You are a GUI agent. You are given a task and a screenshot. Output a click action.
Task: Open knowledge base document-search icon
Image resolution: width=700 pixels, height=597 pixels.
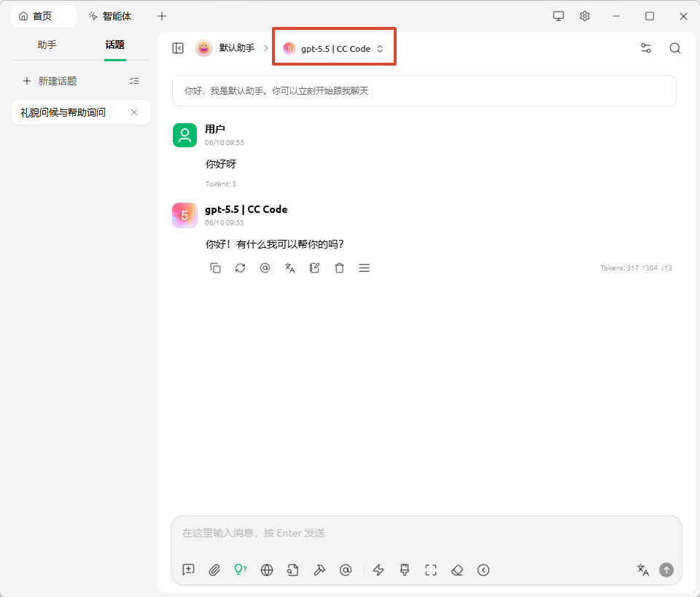click(292, 570)
